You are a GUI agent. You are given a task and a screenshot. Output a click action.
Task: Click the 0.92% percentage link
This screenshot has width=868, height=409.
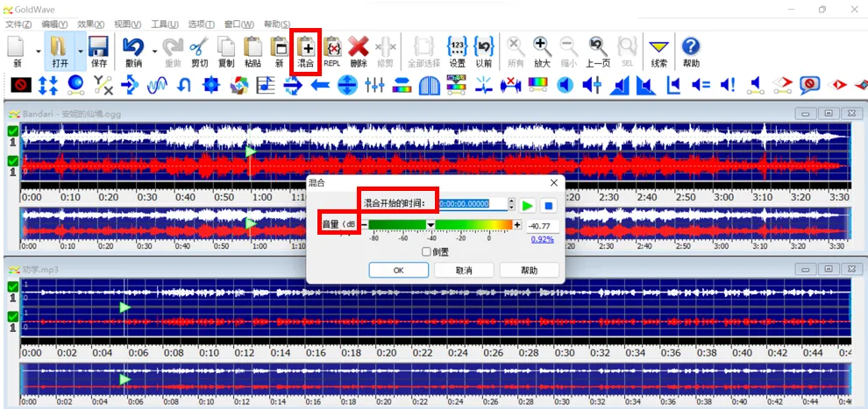coord(543,239)
